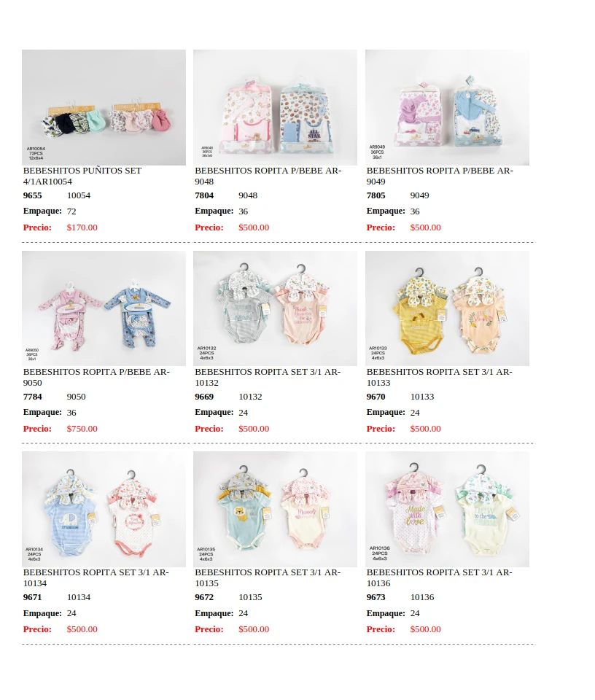Click the puñitos mittens set product image
The width and height of the screenshot is (595, 700).
(104, 108)
